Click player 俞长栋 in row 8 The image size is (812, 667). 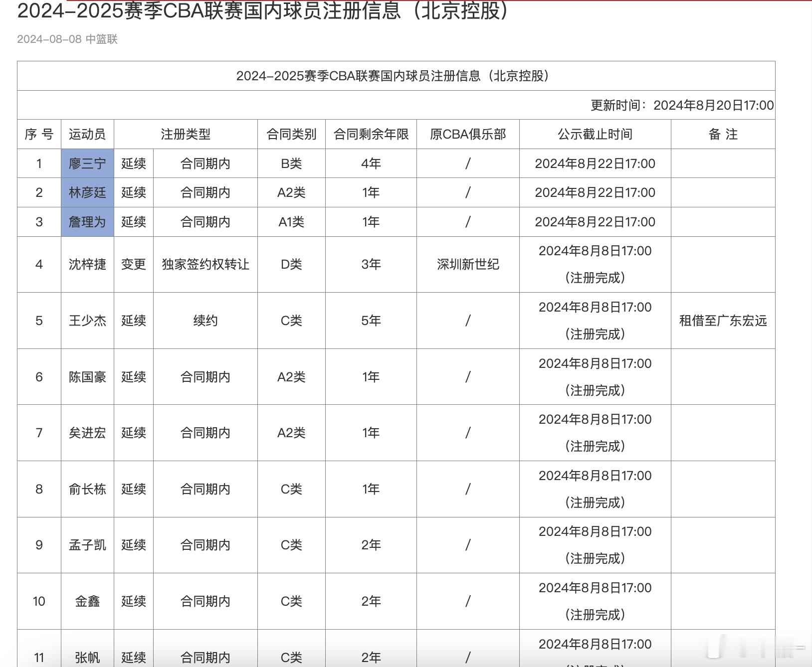click(87, 489)
